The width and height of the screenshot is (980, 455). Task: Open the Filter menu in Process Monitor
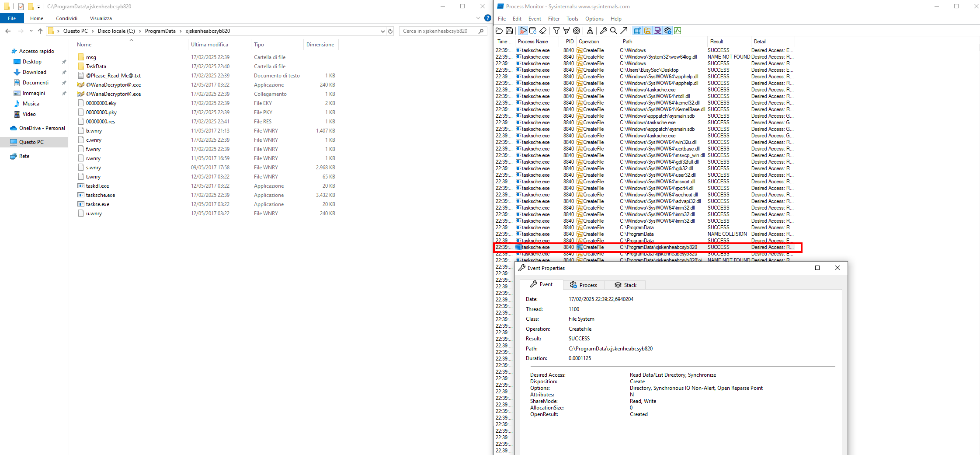click(x=553, y=19)
